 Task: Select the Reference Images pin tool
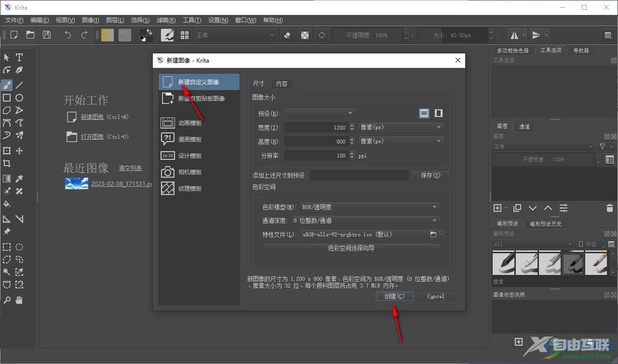[7, 232]
